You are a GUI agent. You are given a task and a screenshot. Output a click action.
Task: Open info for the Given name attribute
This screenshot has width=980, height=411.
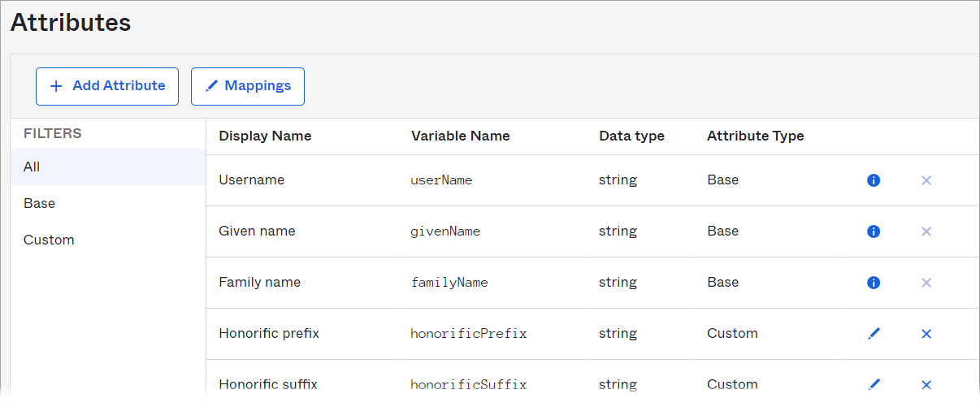point(874,231)
